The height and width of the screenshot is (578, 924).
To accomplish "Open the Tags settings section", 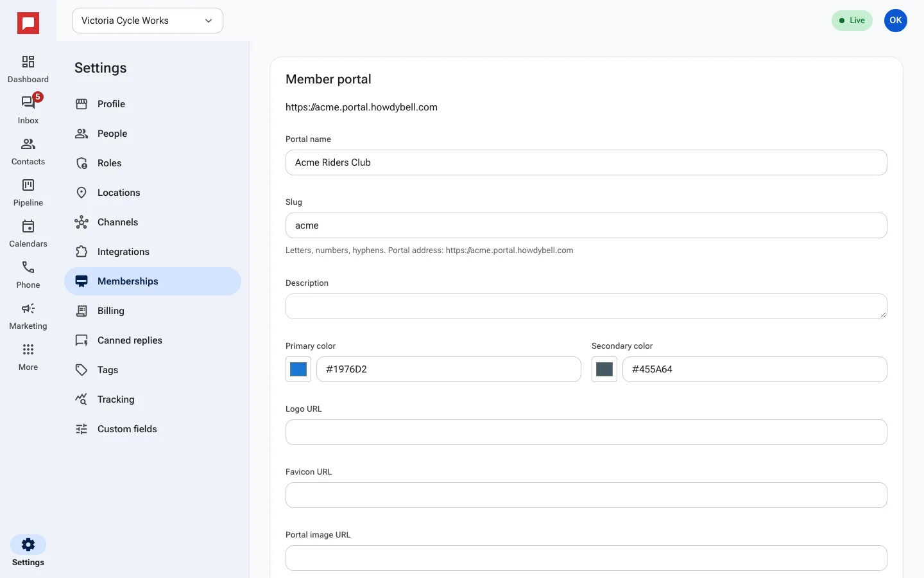I will pos(153,370).
